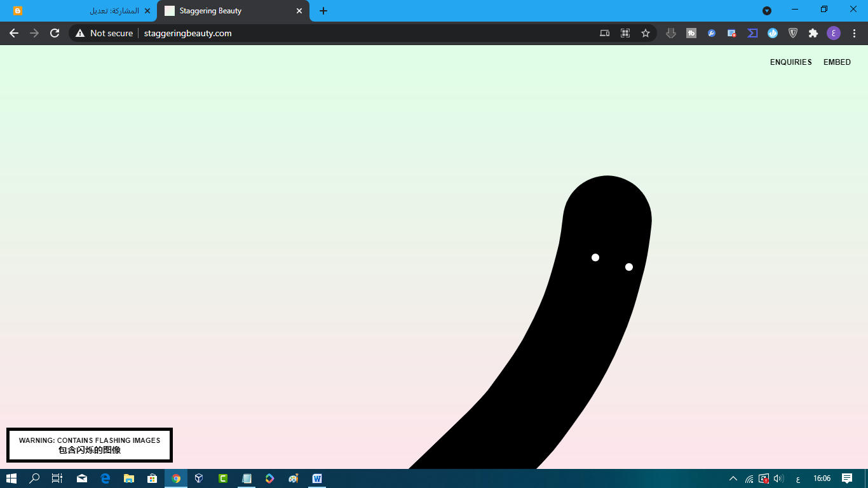868x488 pixels.
Task: Open the Mail app from taskbar
Action: (x=82, y=478)
